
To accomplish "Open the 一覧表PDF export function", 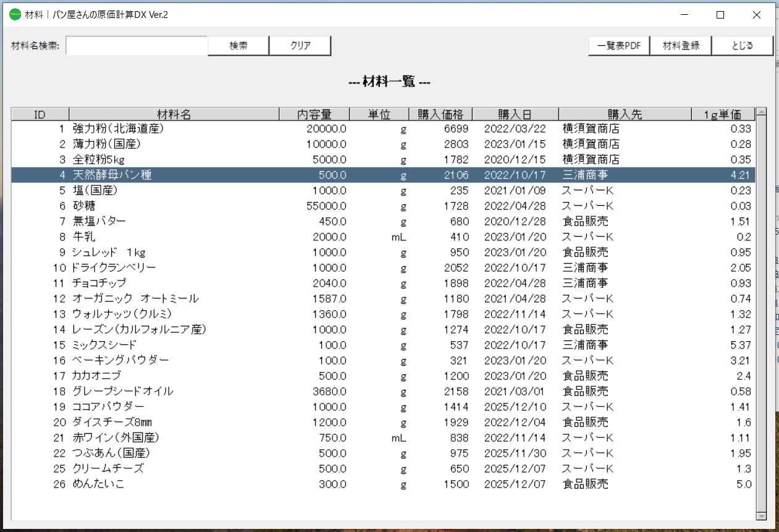I will (618, 45).
